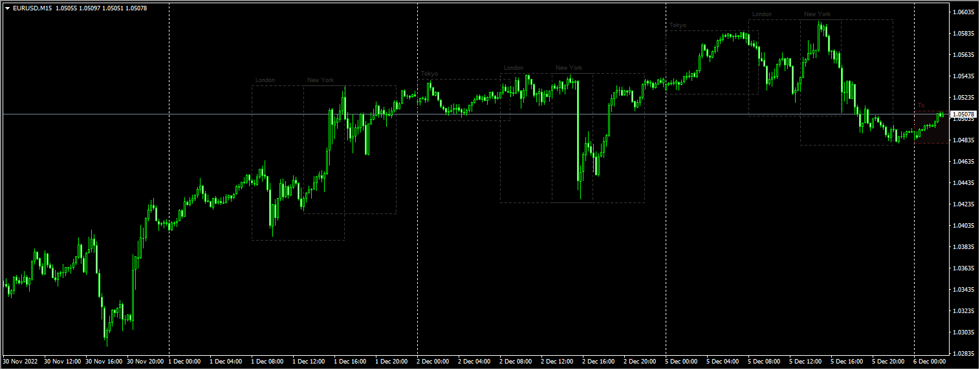Click the 1.04635 price scale label
This screenshot has width=980, height=370.
(x=964, y=162)
